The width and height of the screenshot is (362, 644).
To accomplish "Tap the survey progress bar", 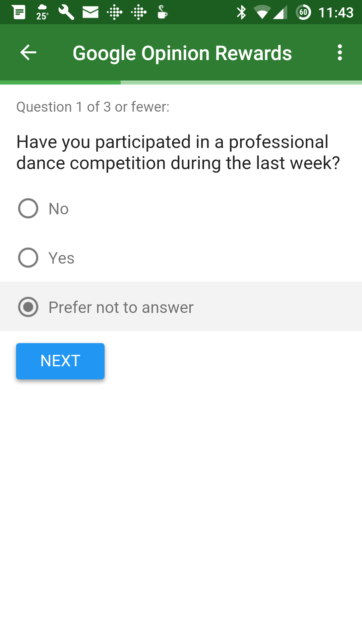I will coord(181,83).
